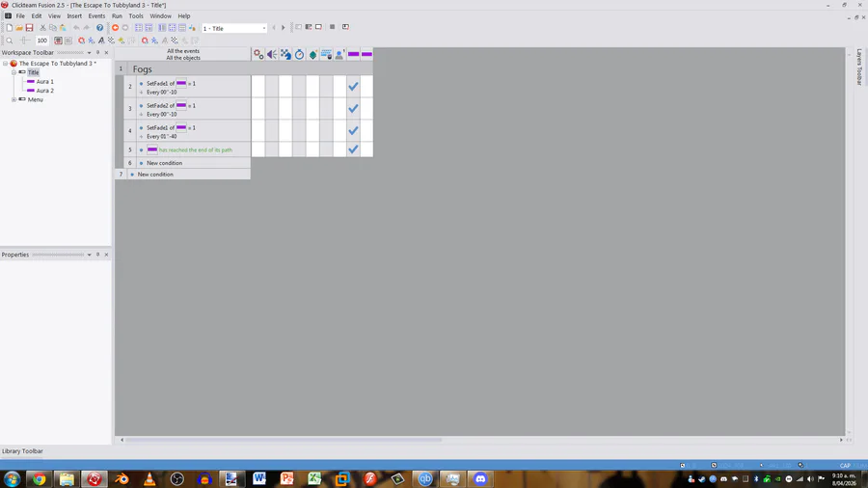
Task: Open Workspace Toolbar panel dropdown arrow
Action: (x=89, y=53)
